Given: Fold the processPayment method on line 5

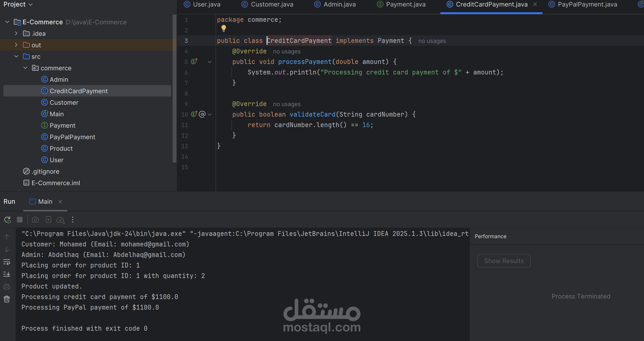Looking at the screenshot, I should [x=210, y=62].
